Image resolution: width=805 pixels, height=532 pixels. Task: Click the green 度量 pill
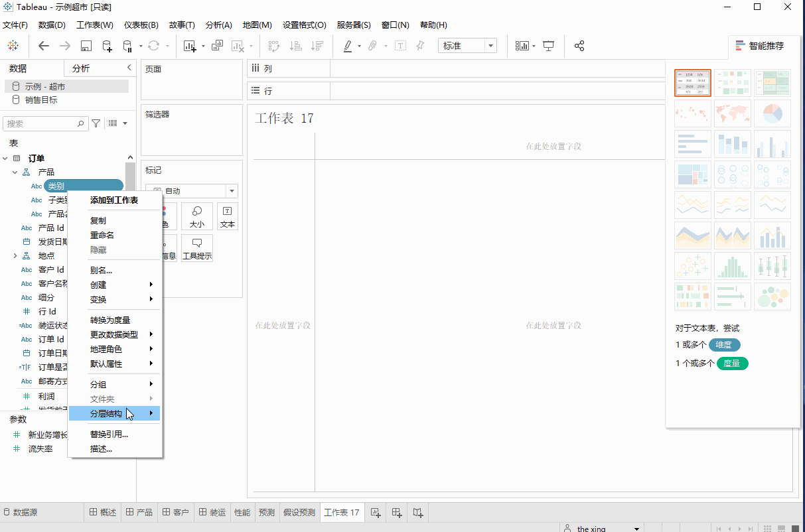pos(733,364)
